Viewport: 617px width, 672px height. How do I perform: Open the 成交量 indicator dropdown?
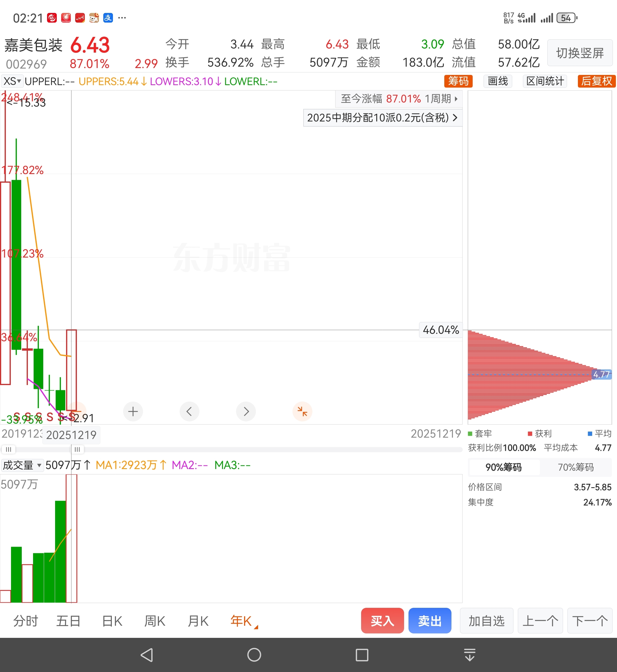22,465
